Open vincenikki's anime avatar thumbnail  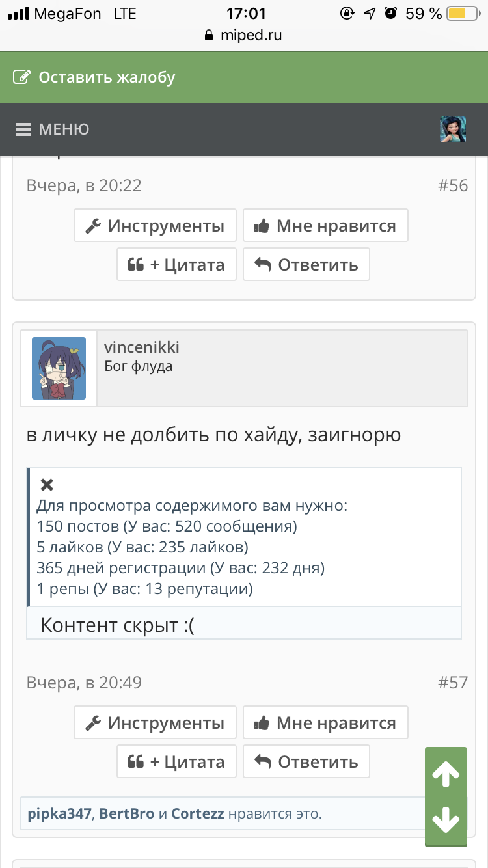(x=59, y=368)
